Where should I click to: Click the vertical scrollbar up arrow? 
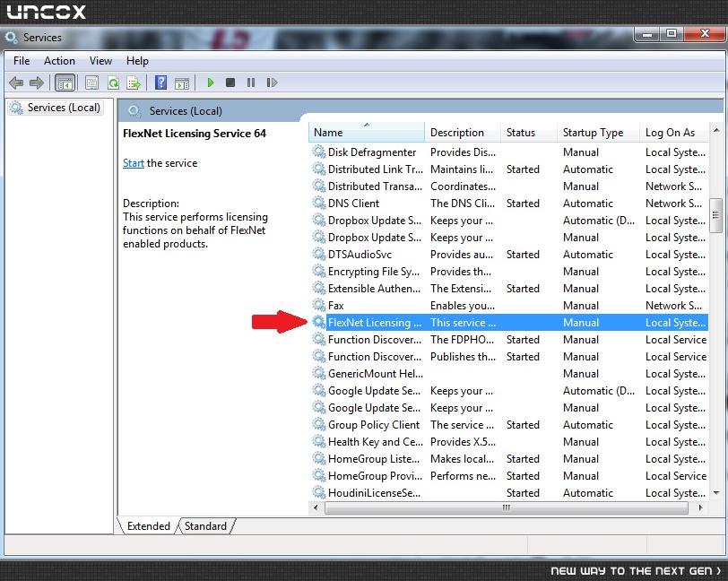716,131
